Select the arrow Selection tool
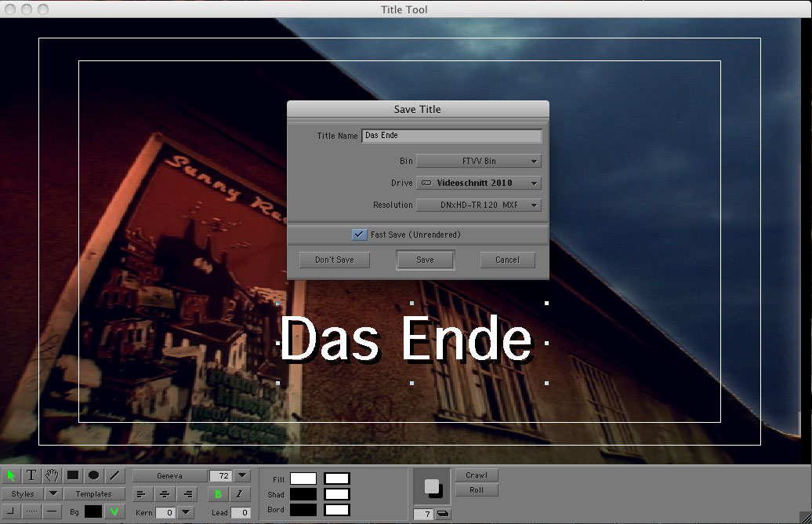This screenshot has height=524, width=812. point(11,475)
